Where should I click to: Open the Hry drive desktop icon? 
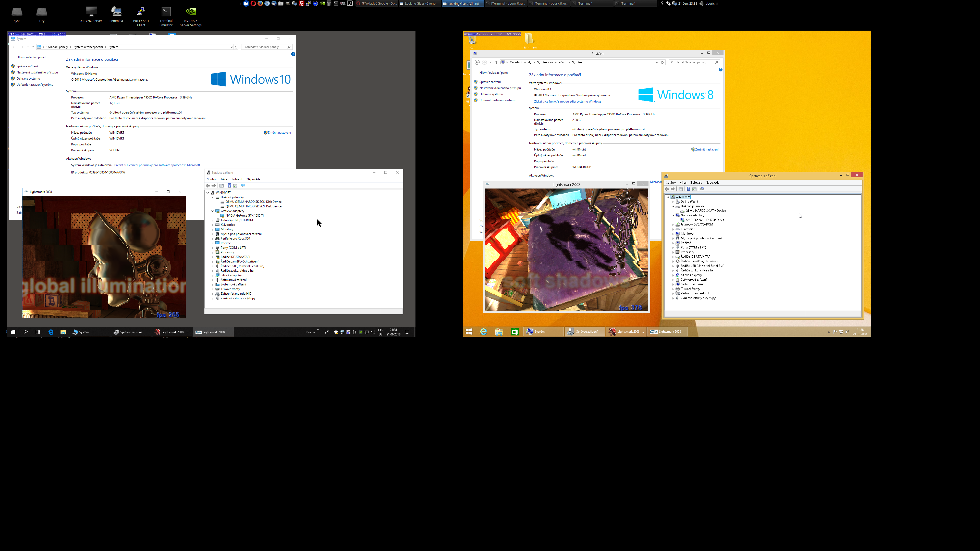click(42, 15)
